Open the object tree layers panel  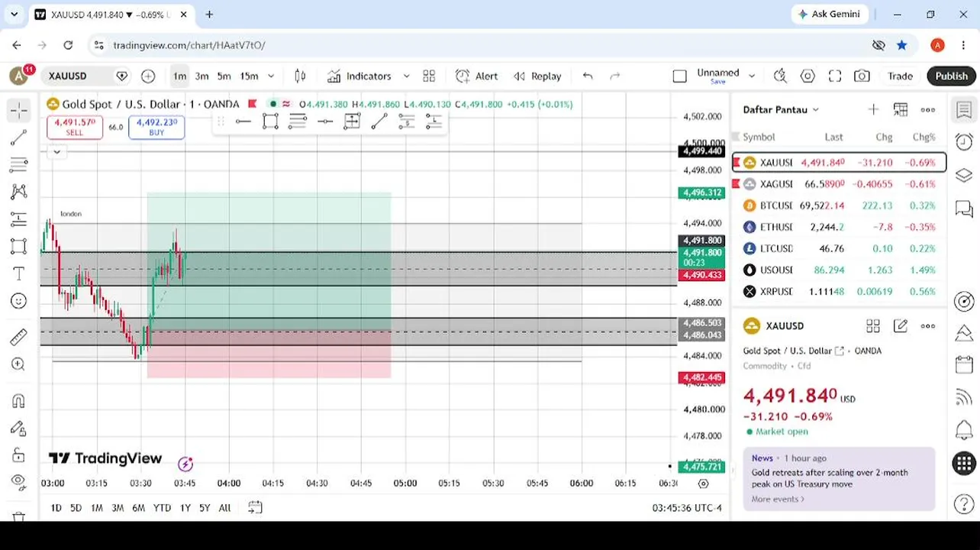(x=964, y=175)
